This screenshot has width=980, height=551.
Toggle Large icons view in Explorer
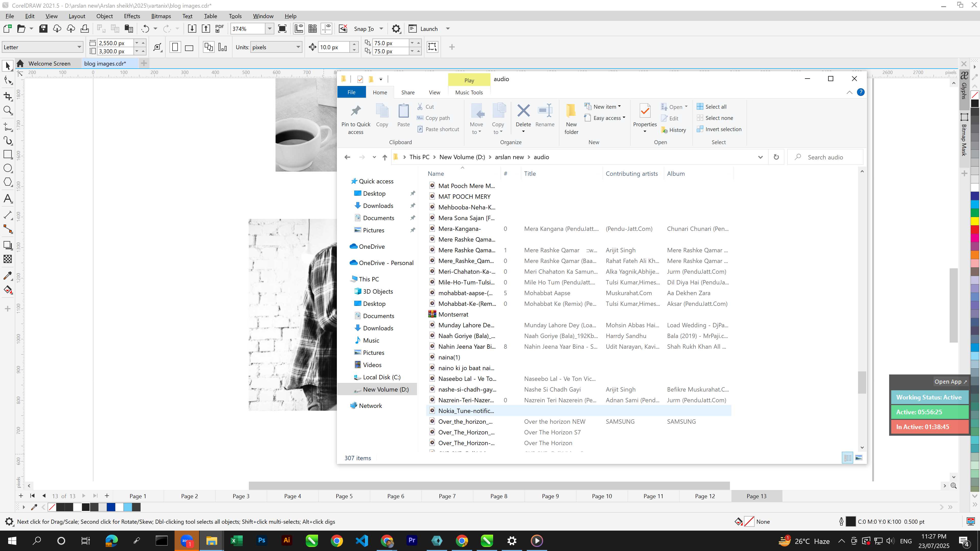pos(859,458)
